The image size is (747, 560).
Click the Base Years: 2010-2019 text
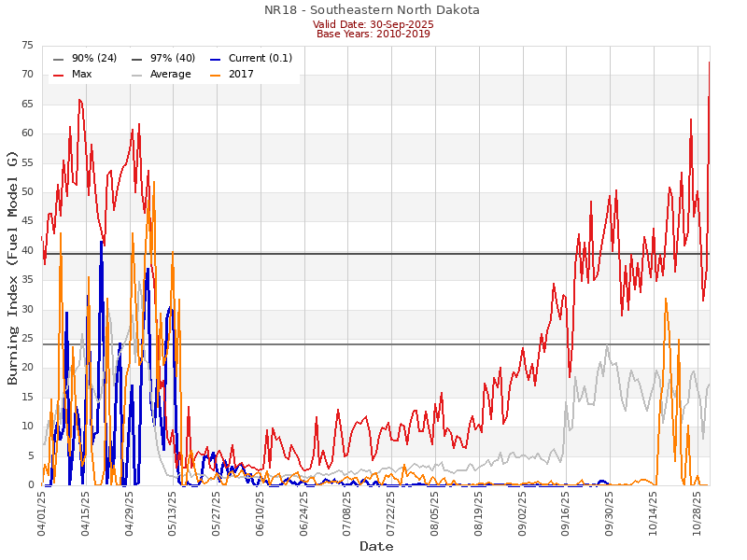click(x=373, y=35)
